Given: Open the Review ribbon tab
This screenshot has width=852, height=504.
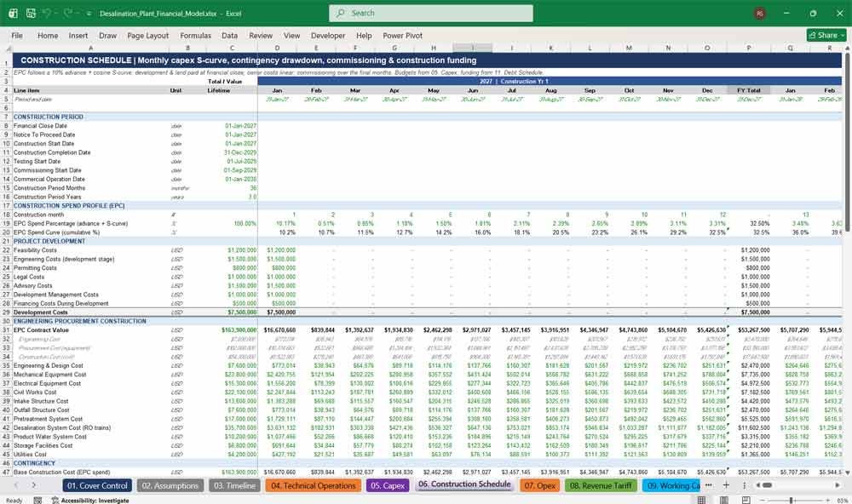Looking at the screenshot, I should point(261,35).
